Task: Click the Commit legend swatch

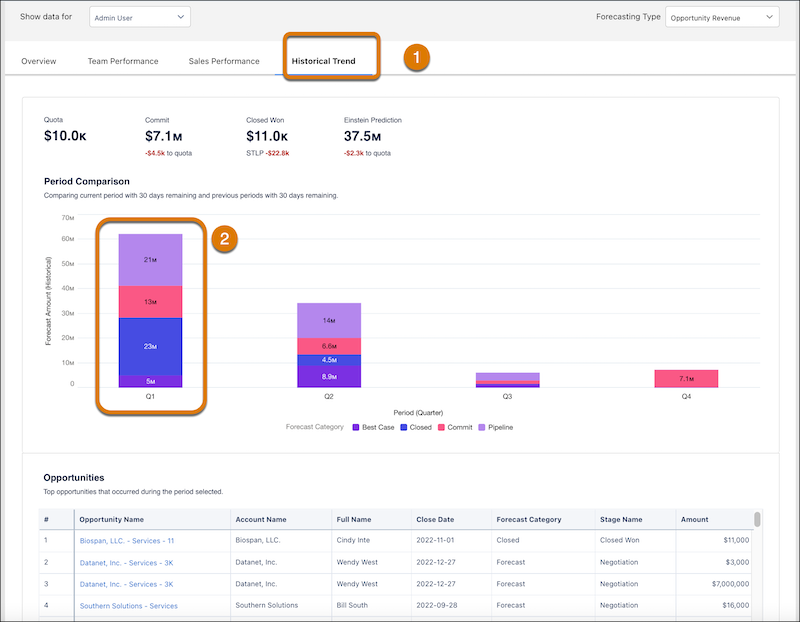Action: [441, 426]
